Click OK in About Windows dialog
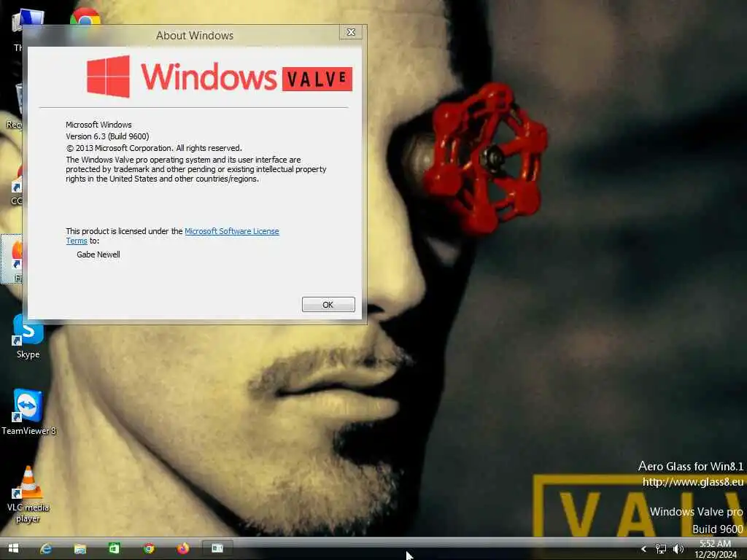The image size is (747, 560). pos(328,305)
